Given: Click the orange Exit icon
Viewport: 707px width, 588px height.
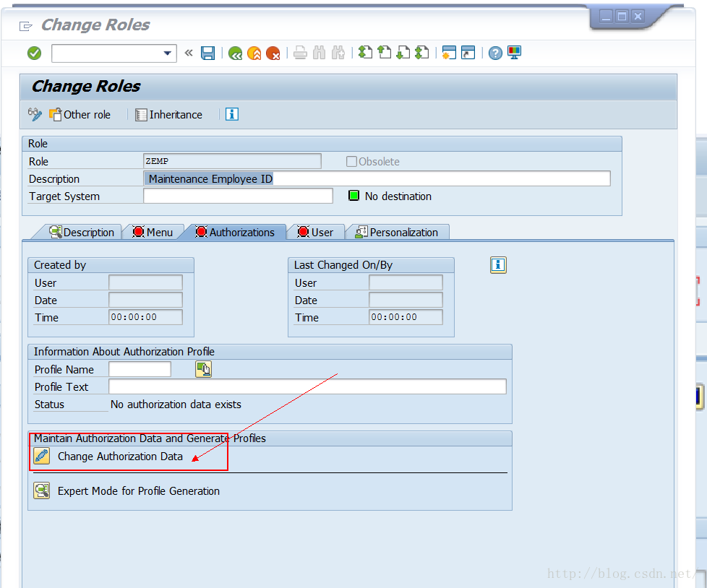Looking at the screenshot, I should 254,53.
